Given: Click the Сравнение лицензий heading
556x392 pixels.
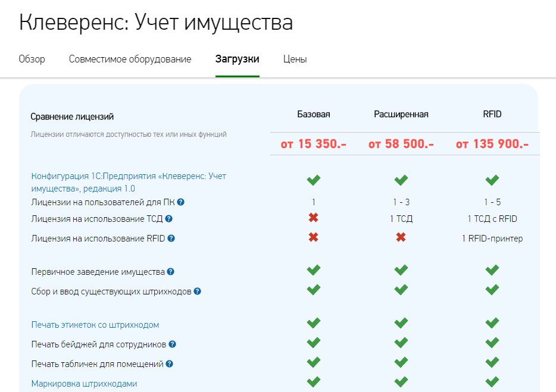Looking at the screenshot, I should pyautogui.click(x=72, y=117).
